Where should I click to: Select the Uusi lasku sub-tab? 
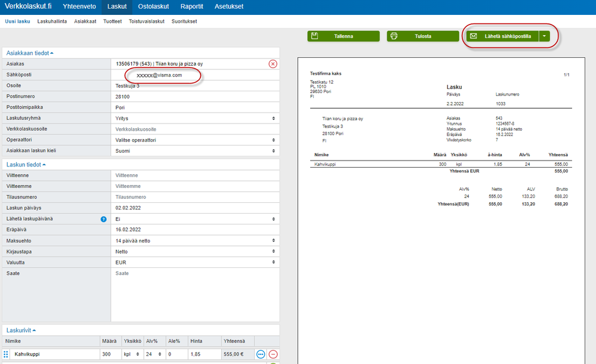17,21
